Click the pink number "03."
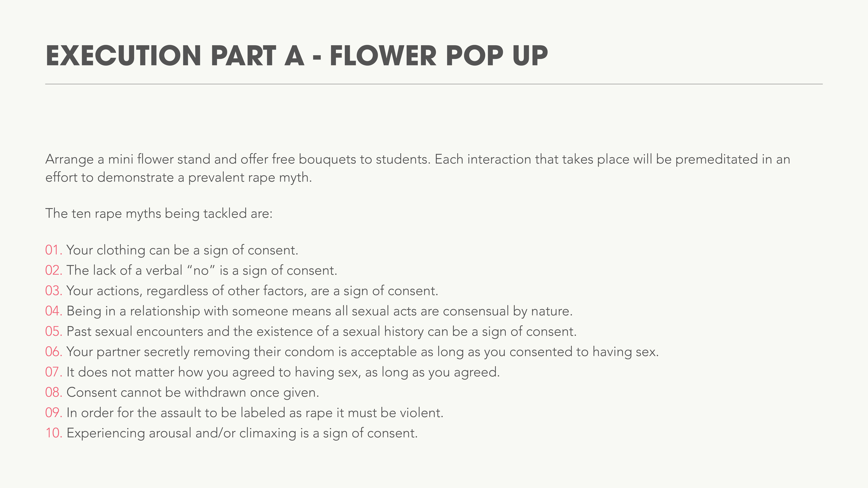 pyautogui.click(x=54, y=291)
